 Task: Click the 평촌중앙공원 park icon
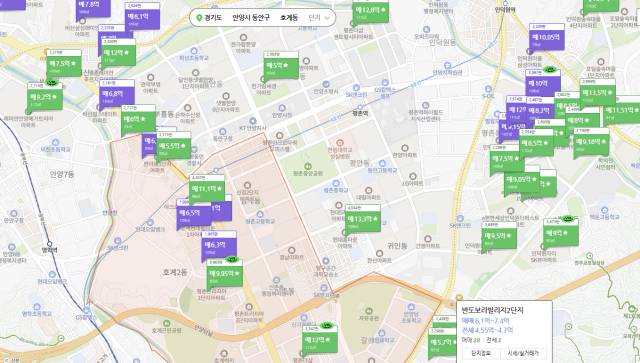pos(308,166)
